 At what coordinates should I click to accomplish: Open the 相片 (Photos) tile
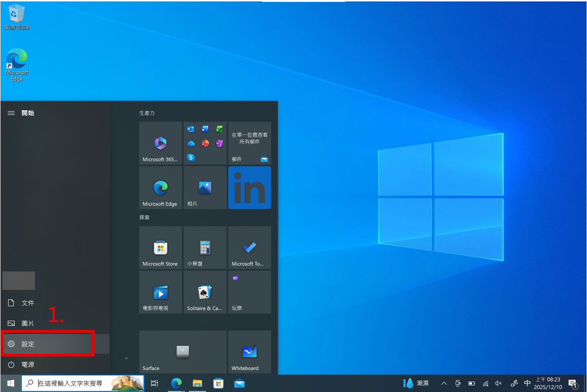pyautogui.click(x=205, y=188)
